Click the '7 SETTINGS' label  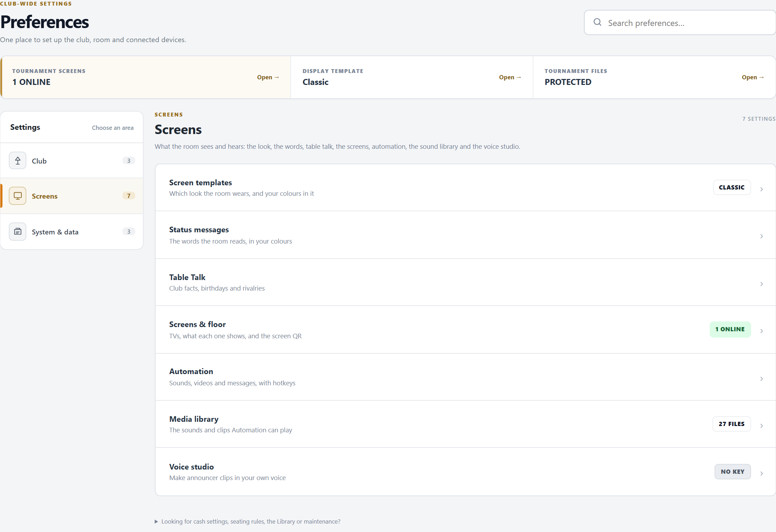(x=759, y=119)
